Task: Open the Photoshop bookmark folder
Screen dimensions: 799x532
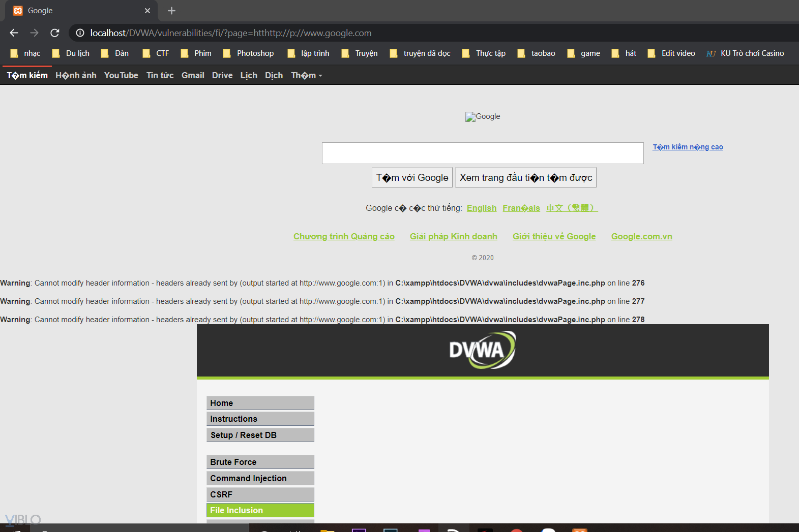Action: click(x=248, y=53)
